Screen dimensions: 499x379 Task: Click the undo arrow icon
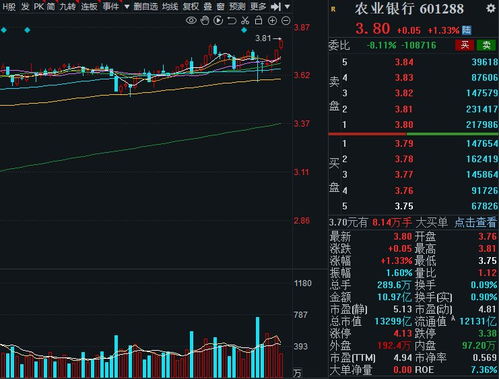click(x=232, y=21)
